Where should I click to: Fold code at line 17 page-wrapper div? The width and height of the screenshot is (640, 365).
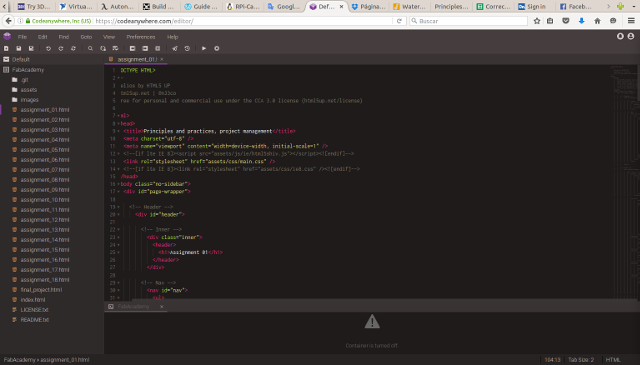click(x=118, y=191)
